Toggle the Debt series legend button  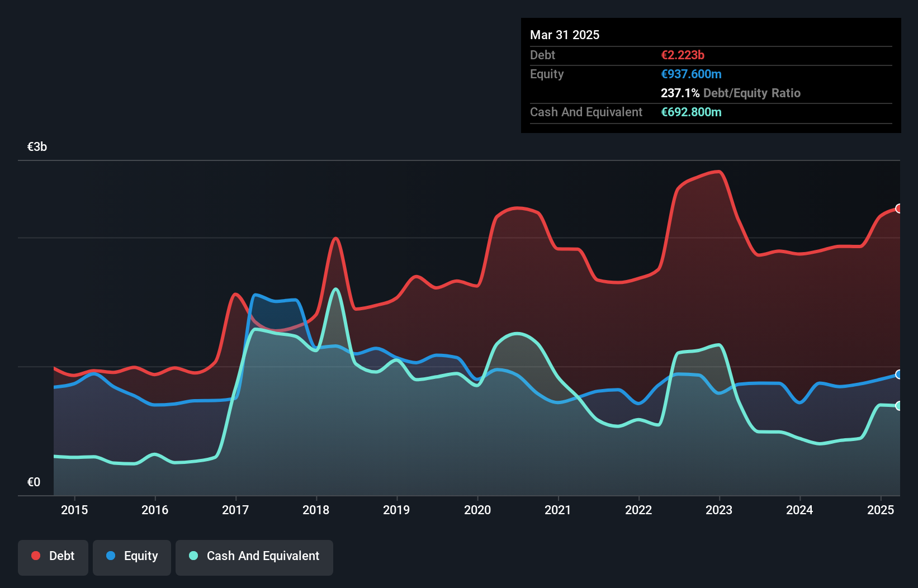53,557
